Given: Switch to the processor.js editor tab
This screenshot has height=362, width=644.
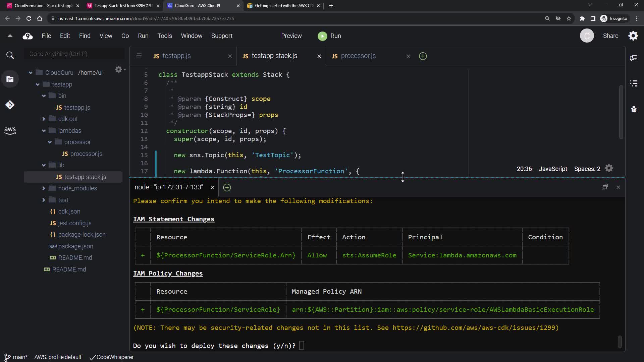Looking at the screenshot, I should [x=358, y=56].
